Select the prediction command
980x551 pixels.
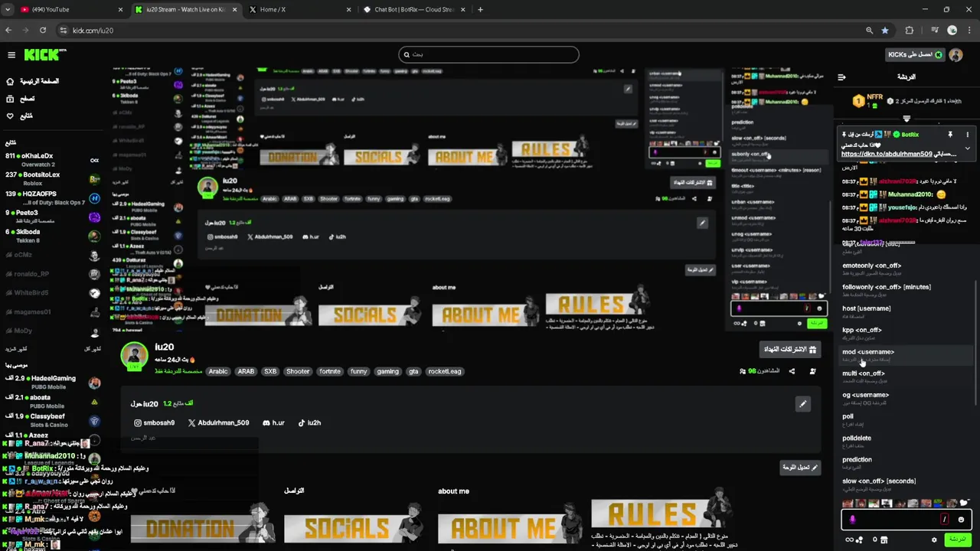(906, 463)
